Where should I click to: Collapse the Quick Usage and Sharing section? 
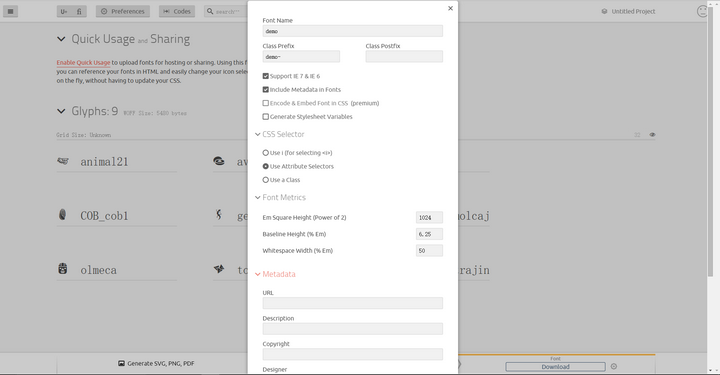point(61,39)
